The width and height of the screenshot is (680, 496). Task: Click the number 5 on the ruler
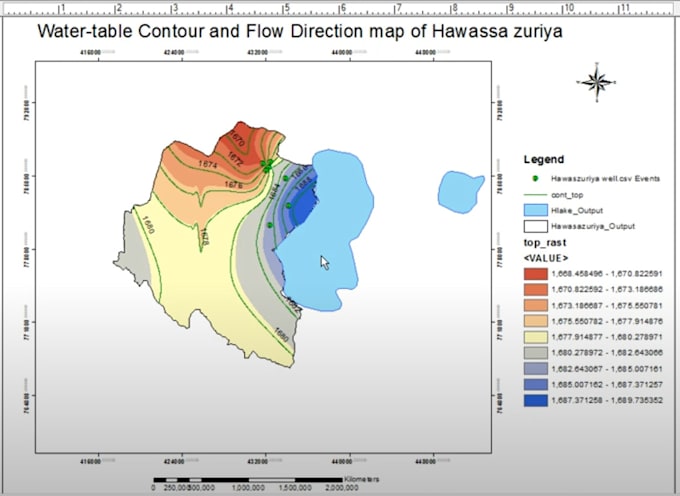tap(287, 8)
